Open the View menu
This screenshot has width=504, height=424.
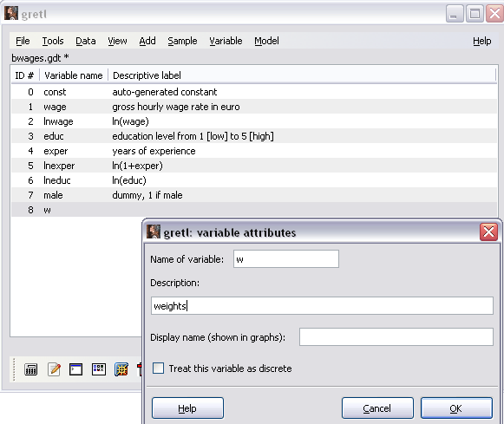[117, 41]
